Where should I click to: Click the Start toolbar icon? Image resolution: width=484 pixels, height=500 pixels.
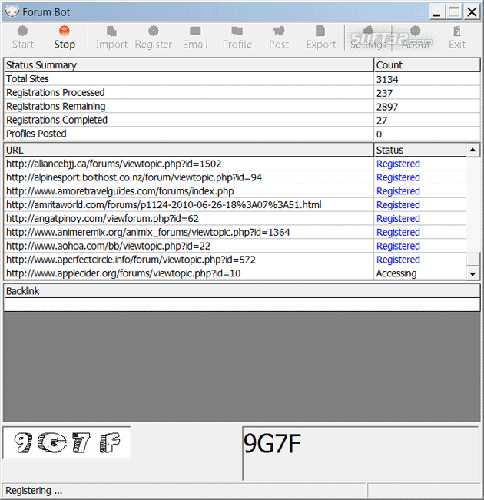(x=23, y=37)
